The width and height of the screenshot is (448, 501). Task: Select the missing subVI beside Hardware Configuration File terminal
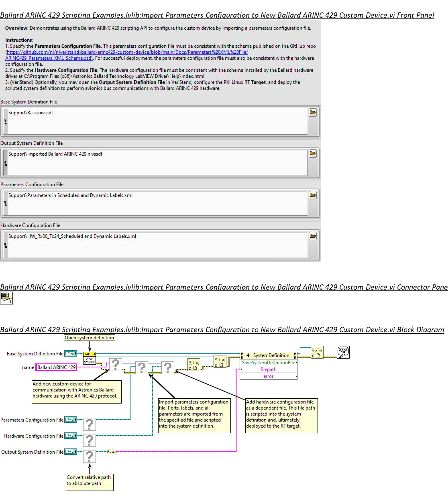pos(90,440)
